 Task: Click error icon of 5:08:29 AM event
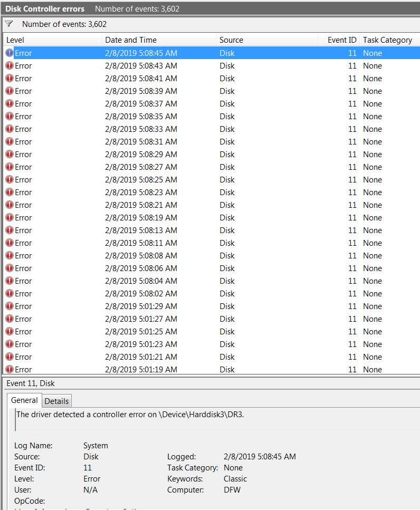click(9, 154)
